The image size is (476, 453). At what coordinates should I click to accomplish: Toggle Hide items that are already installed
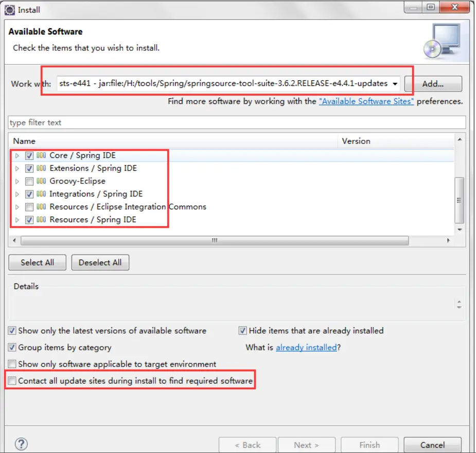pyautogui.click(x=242, y=331)
